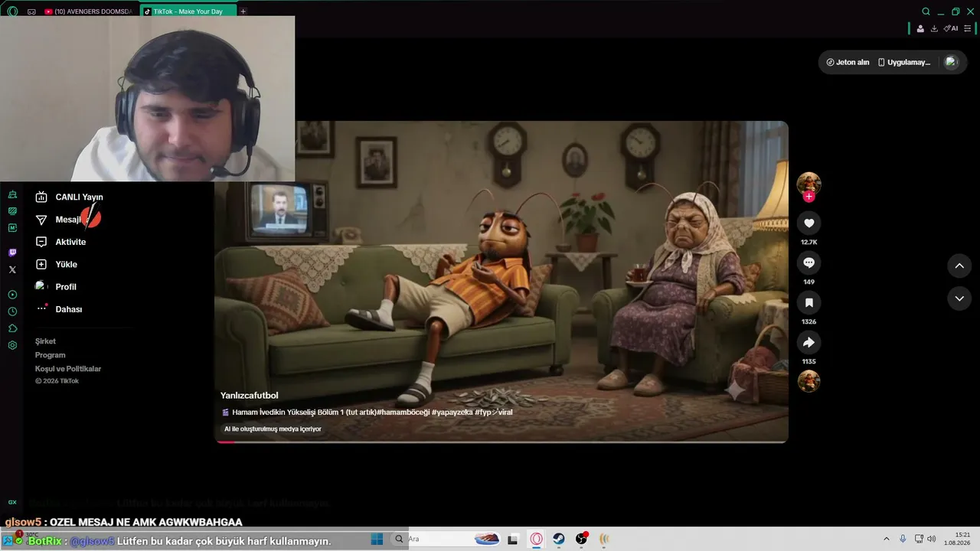This screenshot has height=551, width=980.
Task: Open the browser account profile icon
Action: tap(920, 28)
